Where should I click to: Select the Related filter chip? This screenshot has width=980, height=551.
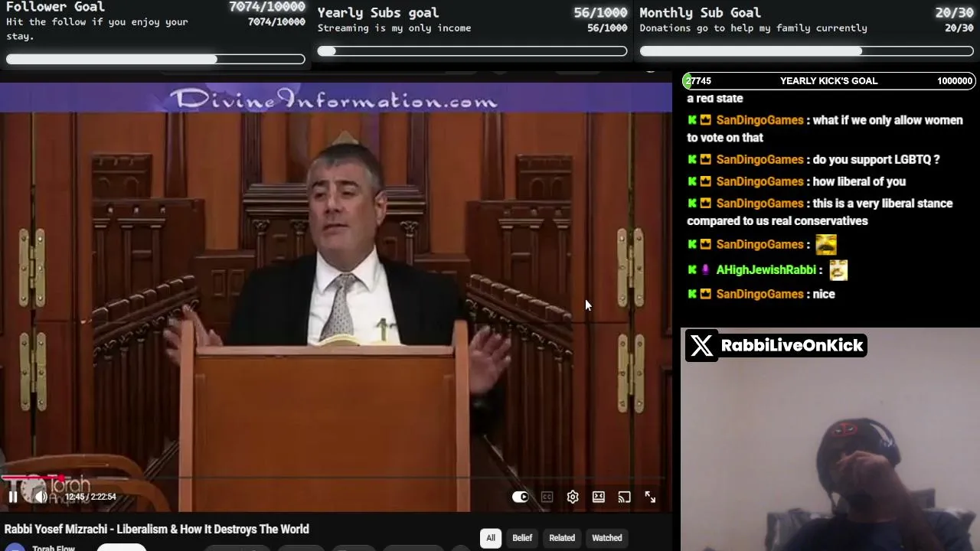[562, 538]
